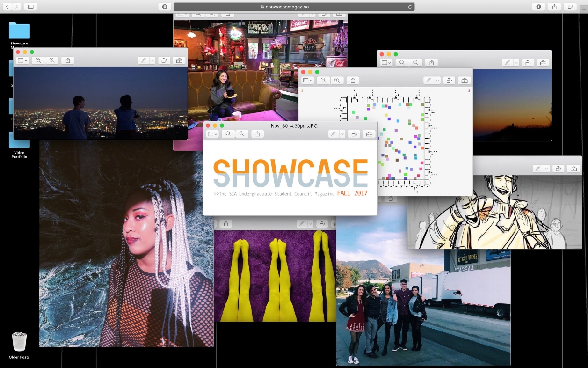Show all browser tabs
Screen dimensions: 588x368
[570, 7]
